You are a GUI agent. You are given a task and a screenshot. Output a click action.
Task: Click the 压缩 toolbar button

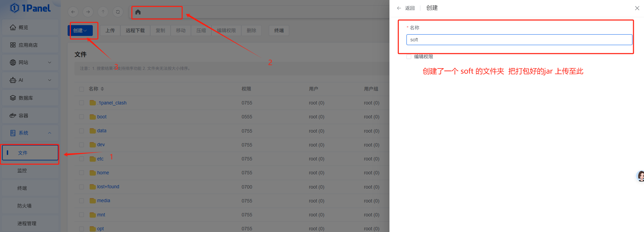point(201,31)
